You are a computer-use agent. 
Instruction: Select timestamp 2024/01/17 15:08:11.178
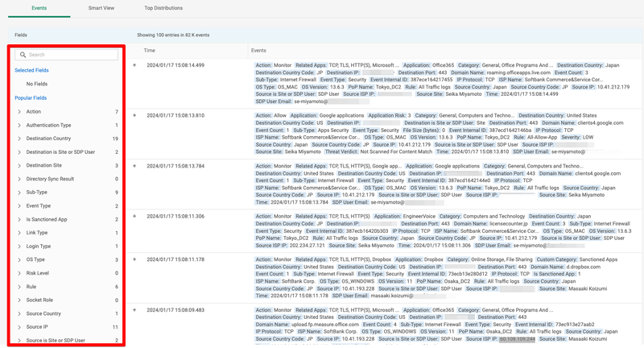[175, 259]
